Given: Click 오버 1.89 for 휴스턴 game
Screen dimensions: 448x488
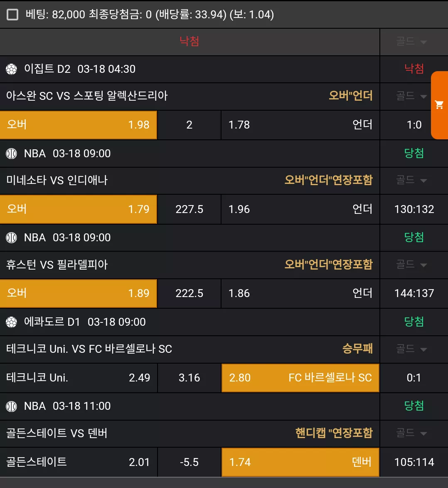Looking at the screenshot, I should 79,293.
